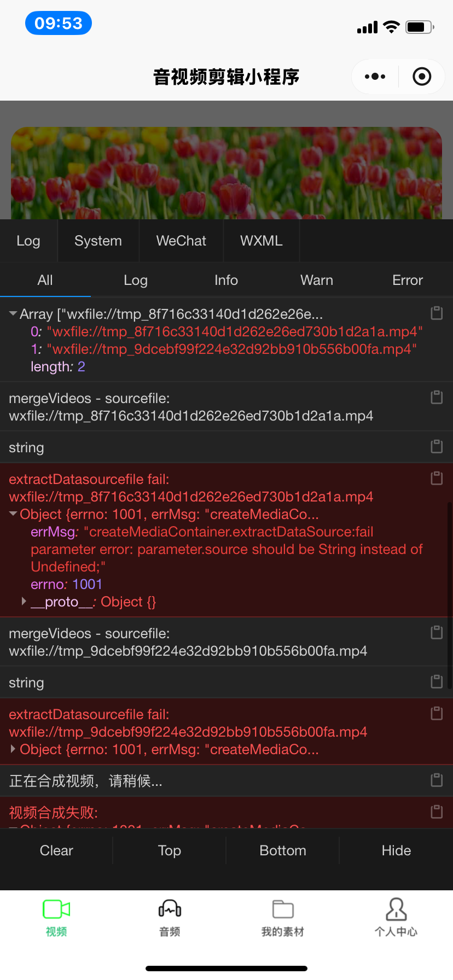Copy the first extractDatasourcefile fail error
Image resolution: width=453 pixels, height=980 pixels.
click(437, 478)
